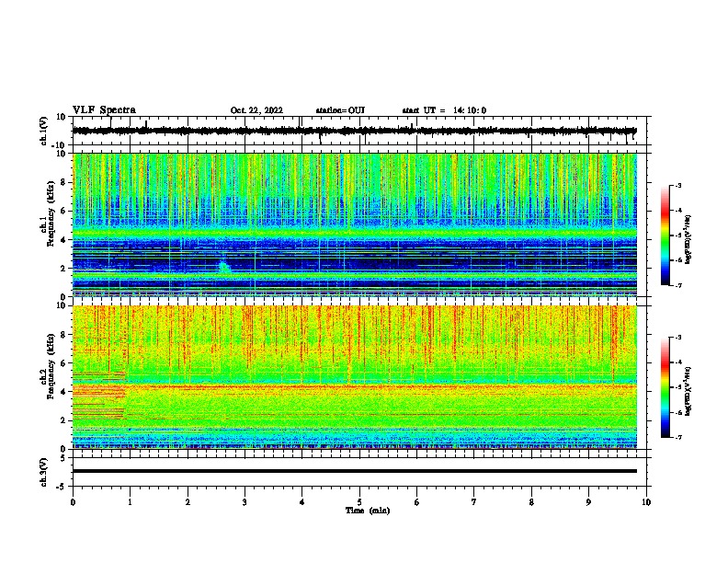Click the ch.1 spectrogram color scale bar

(x=665, y=236)
